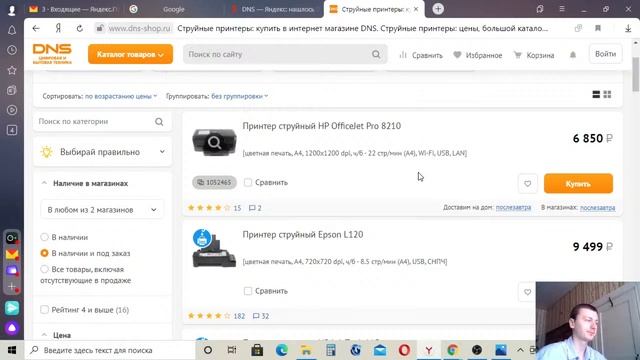Copy product code 1052465

214,182
